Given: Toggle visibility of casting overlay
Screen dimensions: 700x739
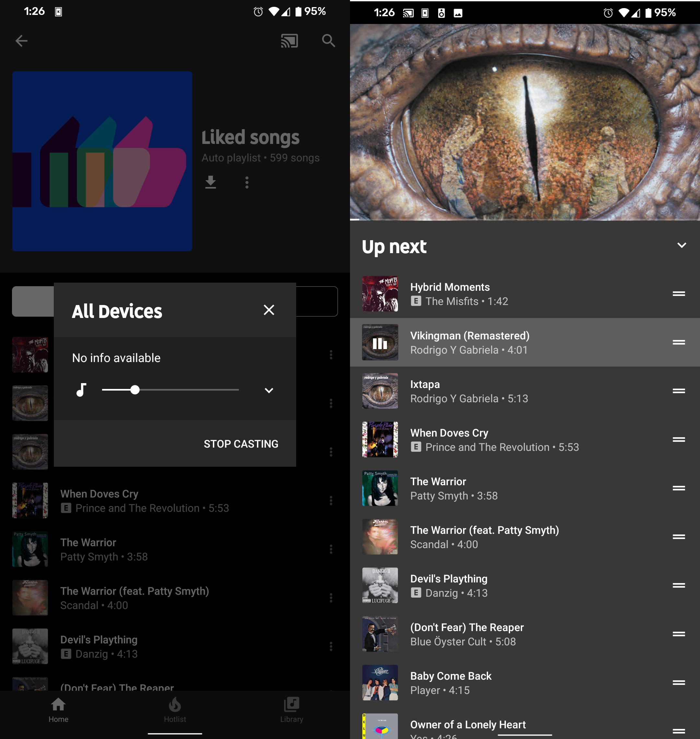Looking at the screenshot, I should [x=269, y=310].
